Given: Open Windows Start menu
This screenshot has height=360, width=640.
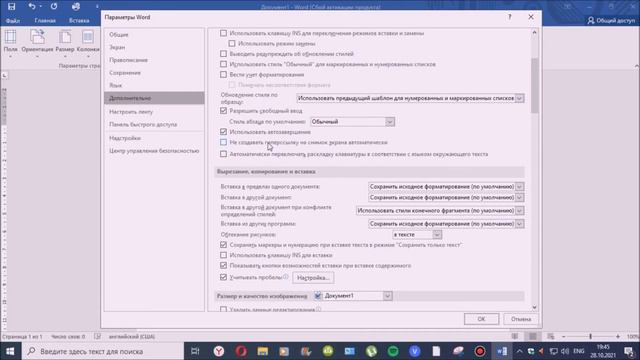Looking at the screenshot, I should [10, 351].
